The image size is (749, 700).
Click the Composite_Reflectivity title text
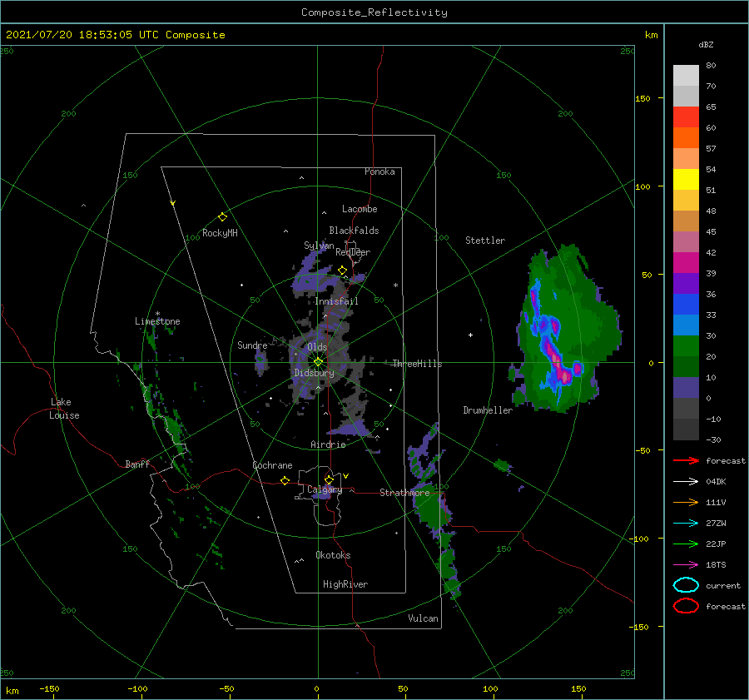coord(374,12)
